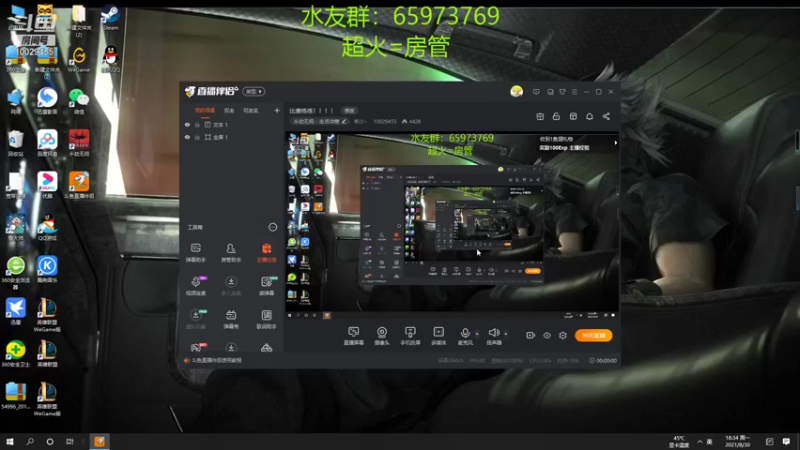
Task: Switch to the third scene tab
Action: pos(251,110)
